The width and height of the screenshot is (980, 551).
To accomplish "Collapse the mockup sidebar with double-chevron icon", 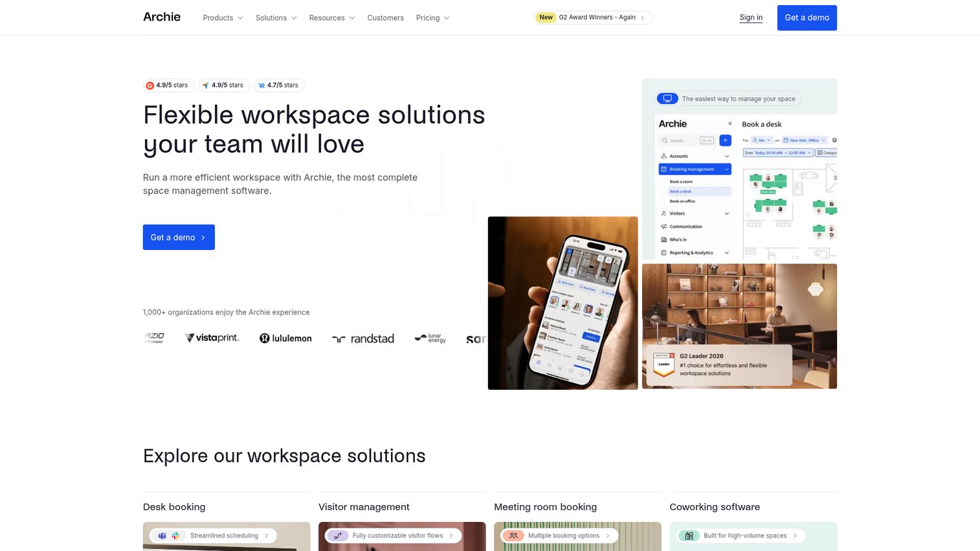I will 729,124.
